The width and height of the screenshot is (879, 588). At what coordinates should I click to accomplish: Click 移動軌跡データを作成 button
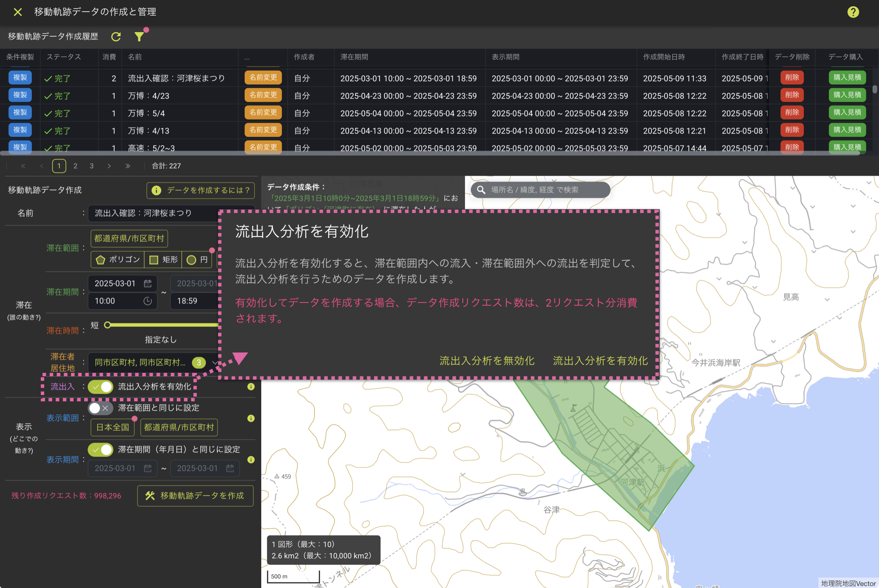click(x=195, y=496)
